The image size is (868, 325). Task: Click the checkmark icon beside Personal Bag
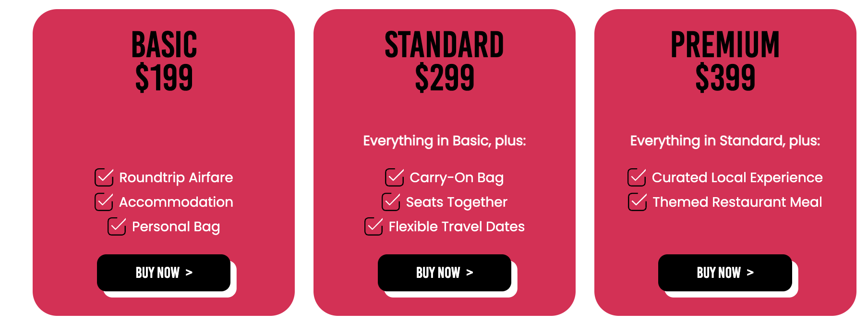pyautogui.click(x=117, y=226)
